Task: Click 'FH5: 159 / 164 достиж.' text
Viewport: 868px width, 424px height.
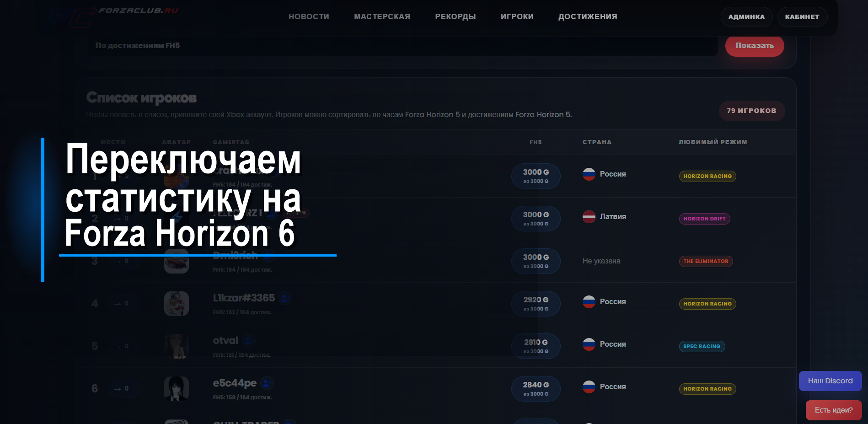Action: pyautogui.click(x=242, y=397)
